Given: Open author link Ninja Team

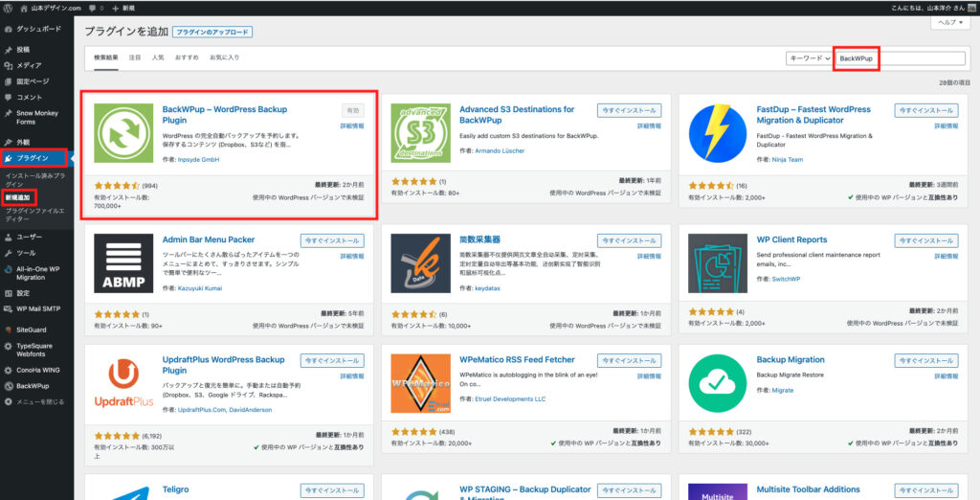Looking at the screenshot, I should point(789,160).
